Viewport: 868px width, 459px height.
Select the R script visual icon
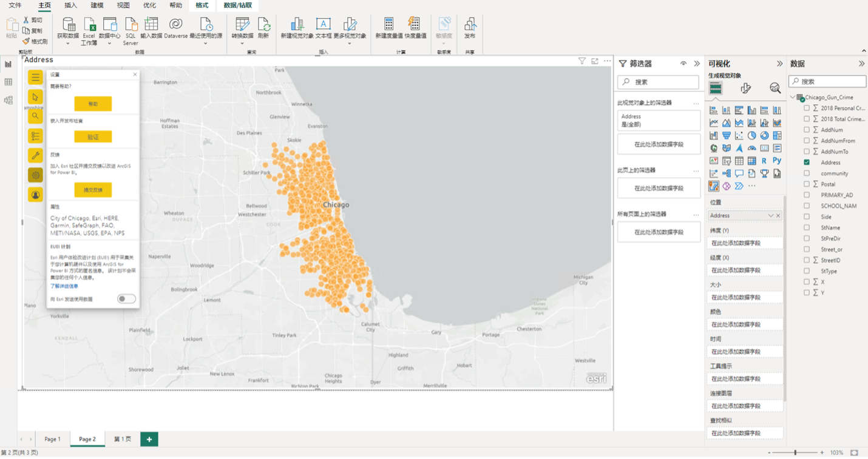tap(764, 161)
